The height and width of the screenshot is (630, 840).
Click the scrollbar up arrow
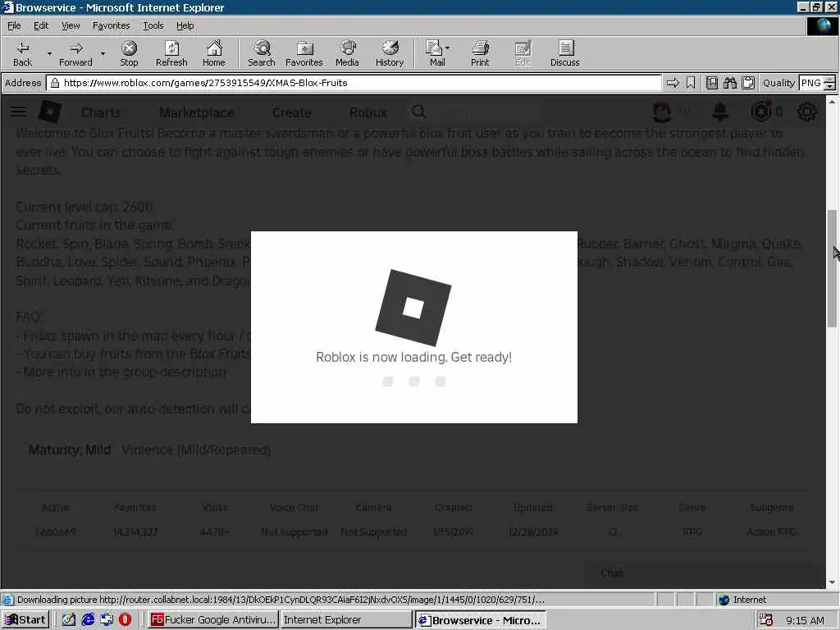click(x=832, y=101)
